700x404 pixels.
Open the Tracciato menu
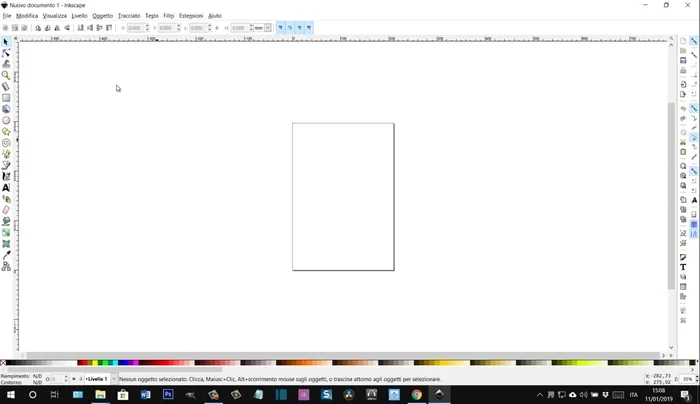[129, 16]
